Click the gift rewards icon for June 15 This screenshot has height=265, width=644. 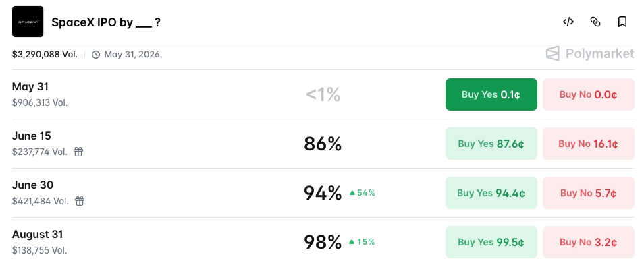click(78, 152)
